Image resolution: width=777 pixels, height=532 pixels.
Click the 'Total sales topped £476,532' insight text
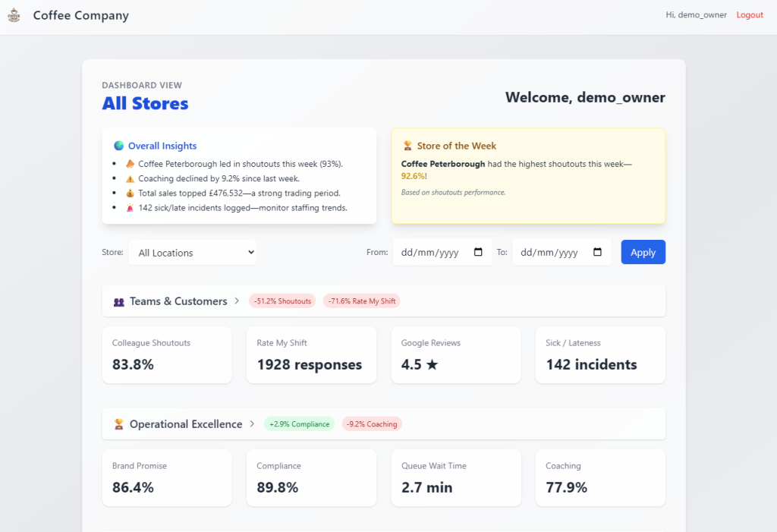pyautogui.click(x=239, y=193)
